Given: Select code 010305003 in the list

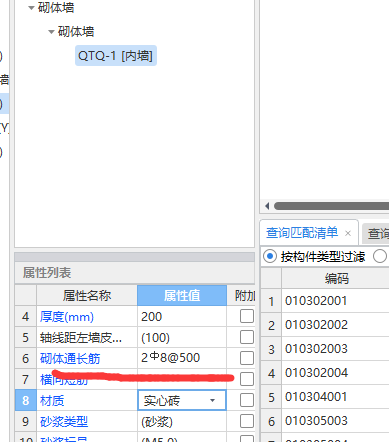Looking at the screenshot, I should [316, 421].
